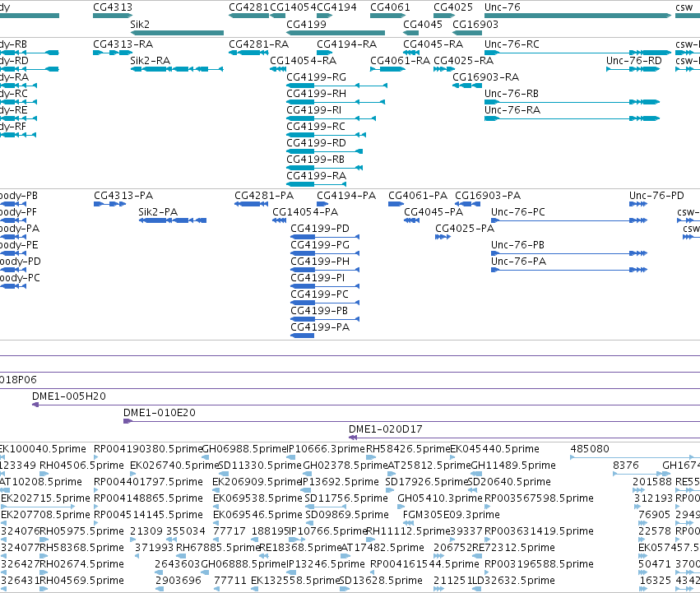Select EST RP003567598.5prime
The image size is (700, 593).
coord(539,498)
